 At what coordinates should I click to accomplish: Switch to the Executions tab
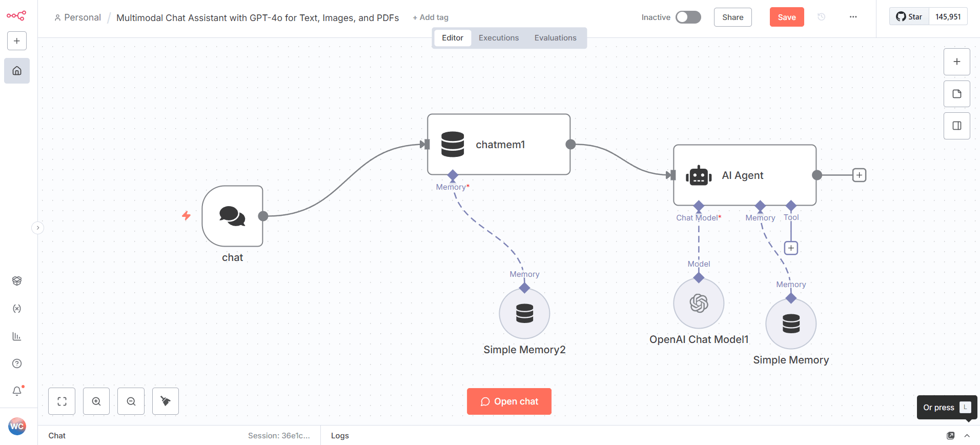click(x=498, y=38)
